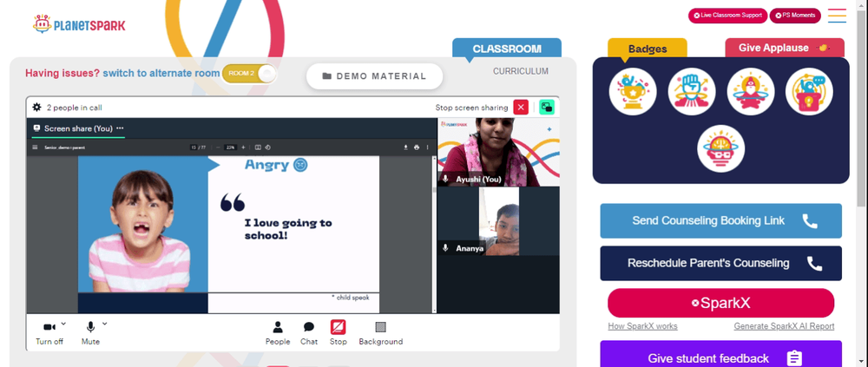Switch to the CURRICULUM tab

(x=520, y=71)
